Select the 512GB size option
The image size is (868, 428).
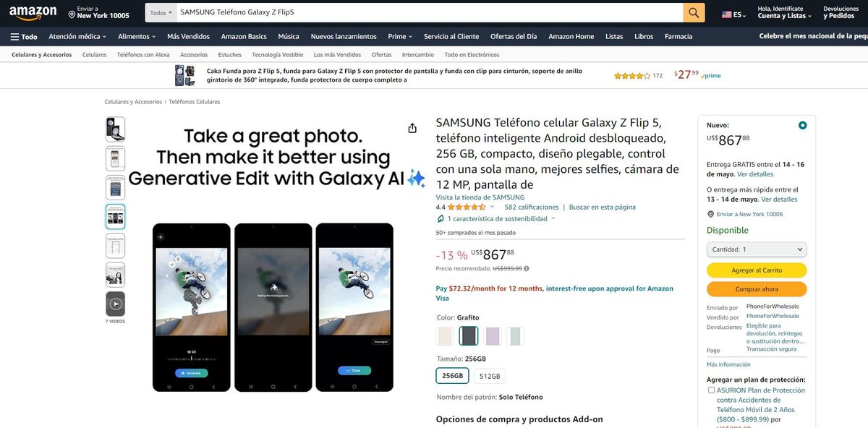[490, 376]
